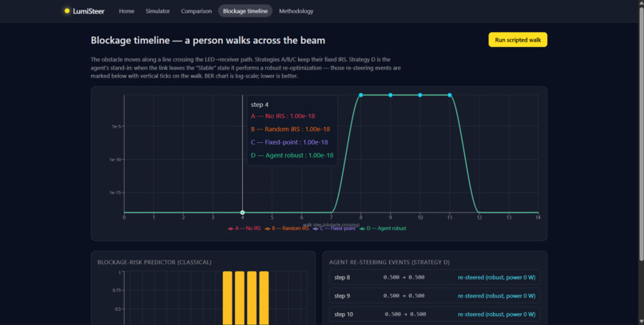Click tooltip line 'A — No IRS : 1.00e-18'

click(283, 116)
